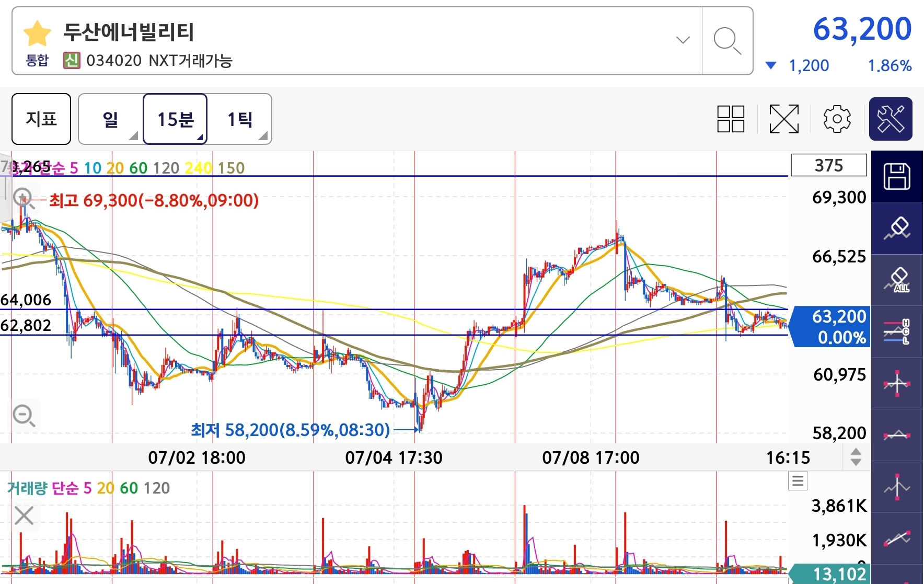Click the 최저 58,200 low price label
The height and width of the screenshot is (584, 924).
(291, 430)
